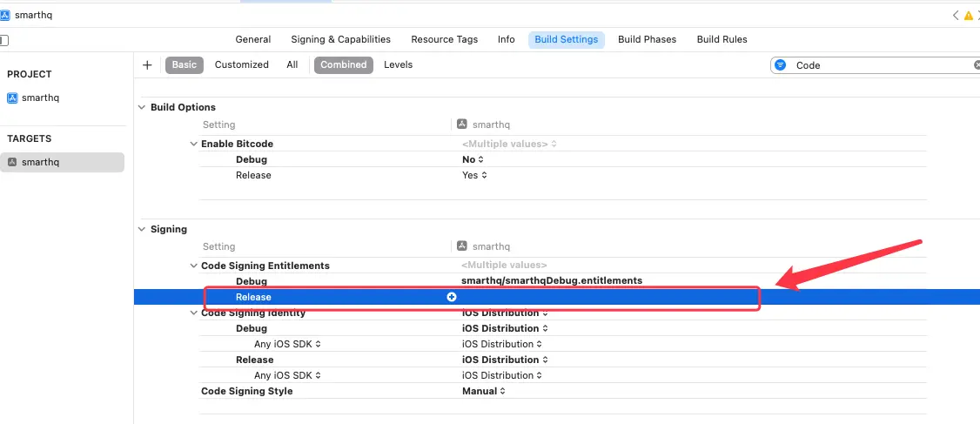Viewport: 980px width, 424px height.
Task: Switch to Signing & Capabilities tab
Action: [340, 39]
